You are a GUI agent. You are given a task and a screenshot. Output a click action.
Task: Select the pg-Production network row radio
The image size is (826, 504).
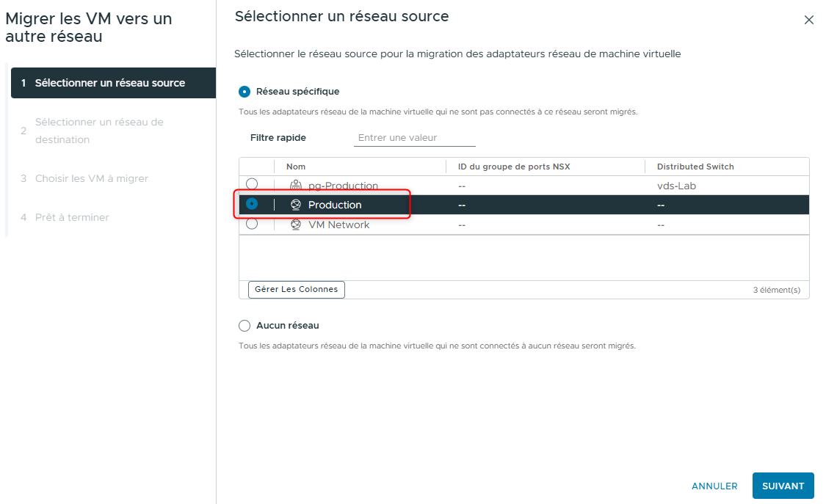(x=252, y=185)
